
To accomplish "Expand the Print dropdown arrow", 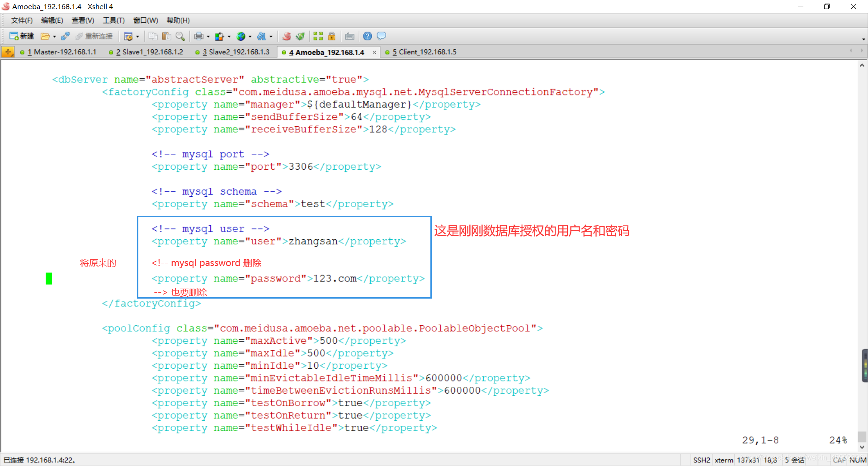I will [208, 37].
